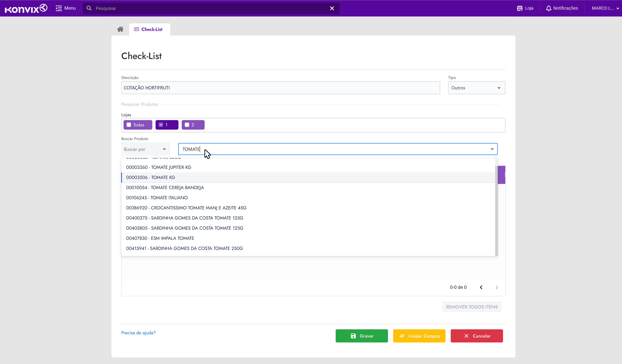Click the magnifier search icon
The width and height of the screenshot is (622, 364).
(x=89, y=8)
